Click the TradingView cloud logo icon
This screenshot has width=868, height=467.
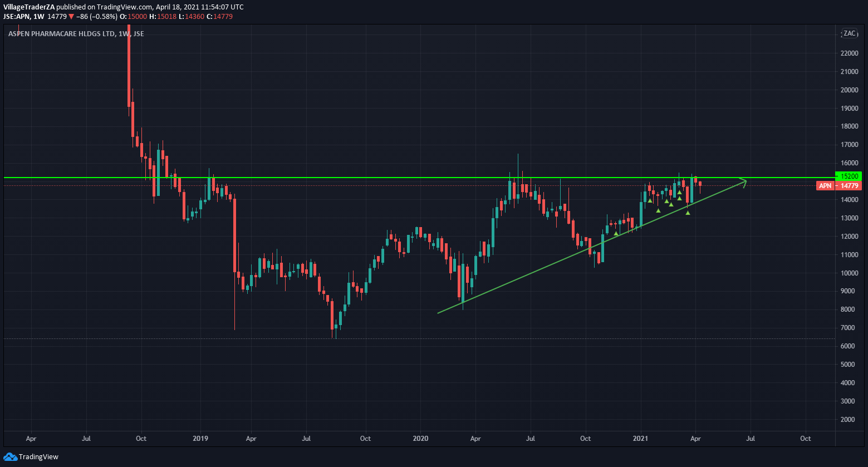click(x=10, y=457)
